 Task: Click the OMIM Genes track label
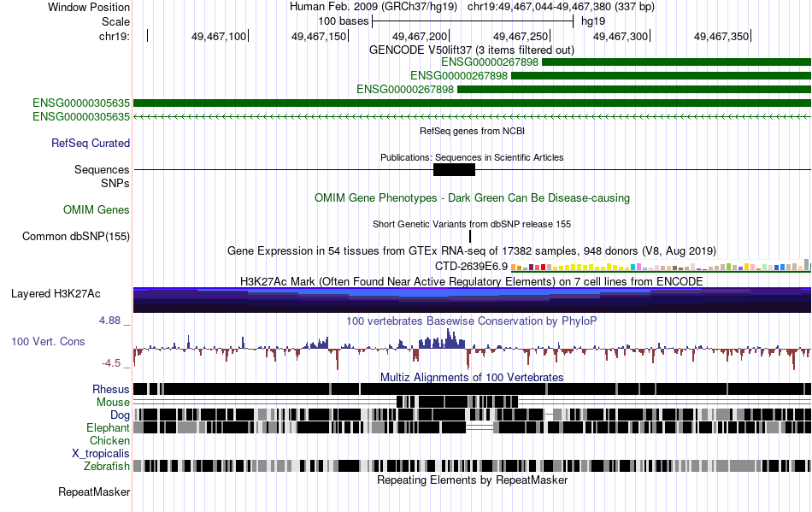97,209
